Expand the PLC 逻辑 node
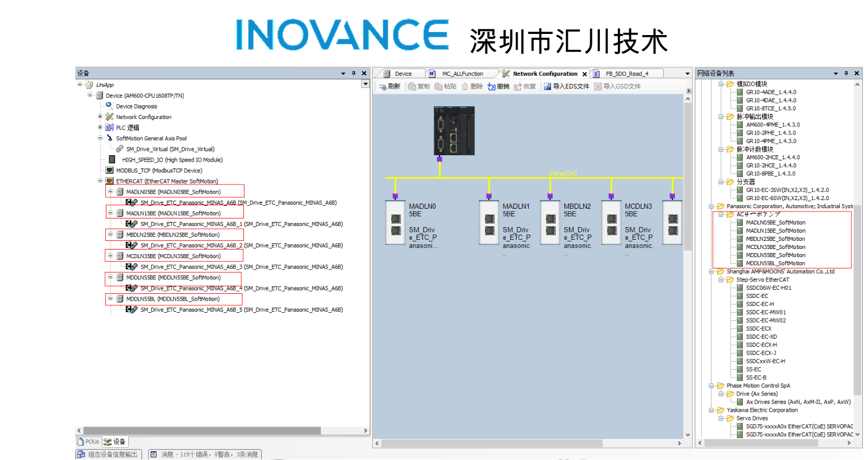868x460 pixels. [x=100, y=127]
